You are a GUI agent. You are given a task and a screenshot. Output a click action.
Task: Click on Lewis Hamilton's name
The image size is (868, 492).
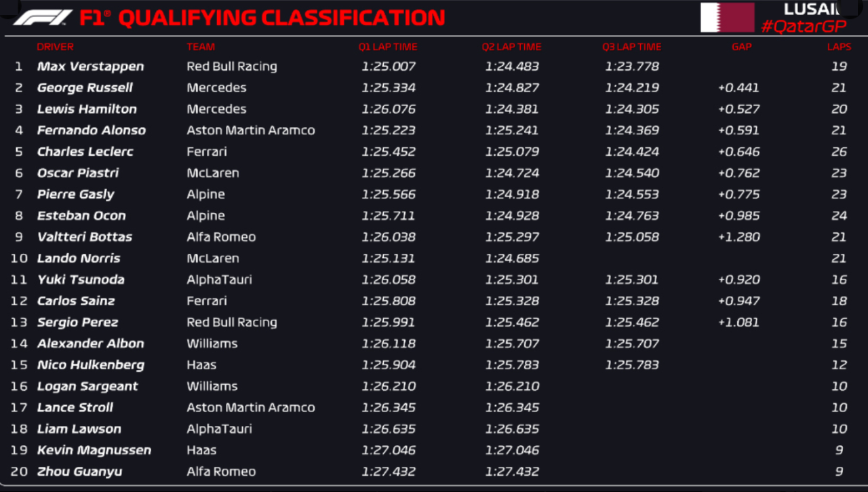[87, 109]
